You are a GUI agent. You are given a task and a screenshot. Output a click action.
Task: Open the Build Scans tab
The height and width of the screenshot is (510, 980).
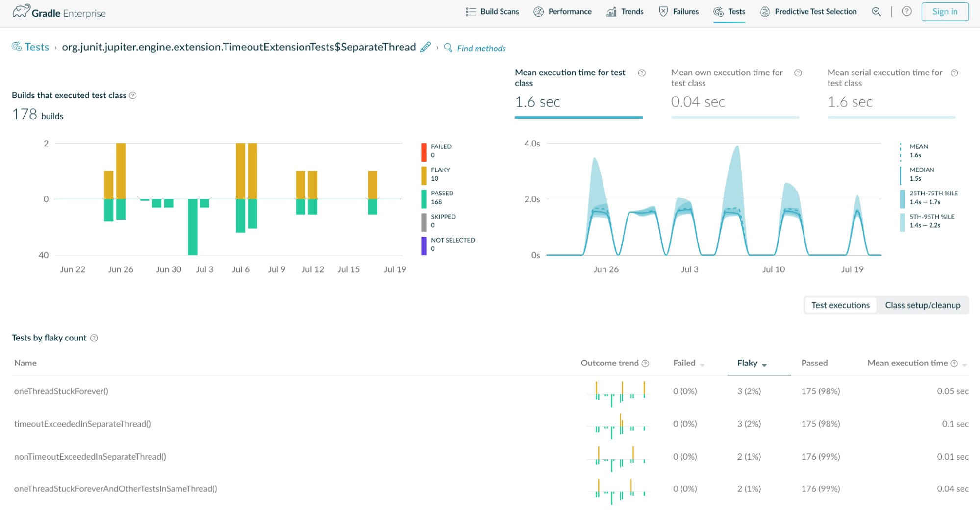point(492,12)
